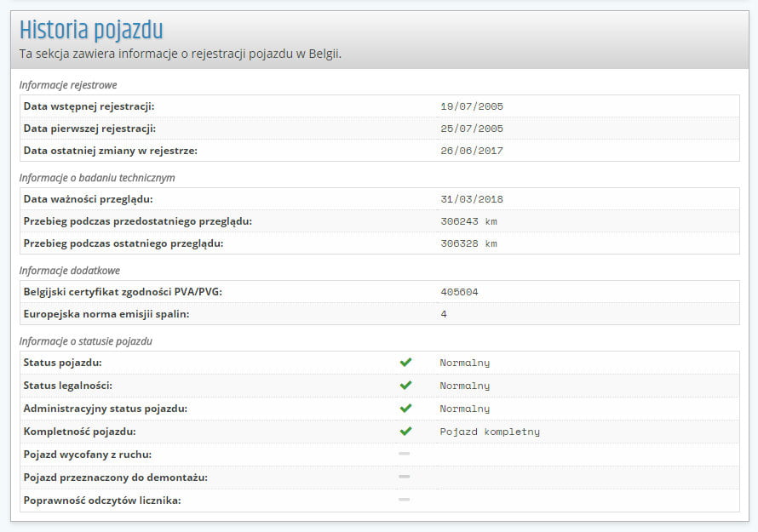Screen dimensions: 758x532
Task: Click the Informacje o statusie pojazdu header
Action: point(86,341)
